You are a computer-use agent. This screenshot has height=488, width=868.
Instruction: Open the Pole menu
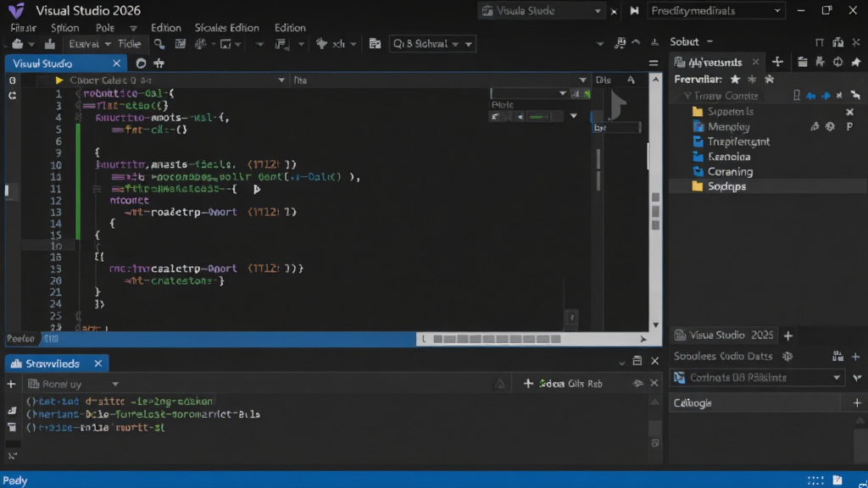pyautogui.click(x=104, y=28)
